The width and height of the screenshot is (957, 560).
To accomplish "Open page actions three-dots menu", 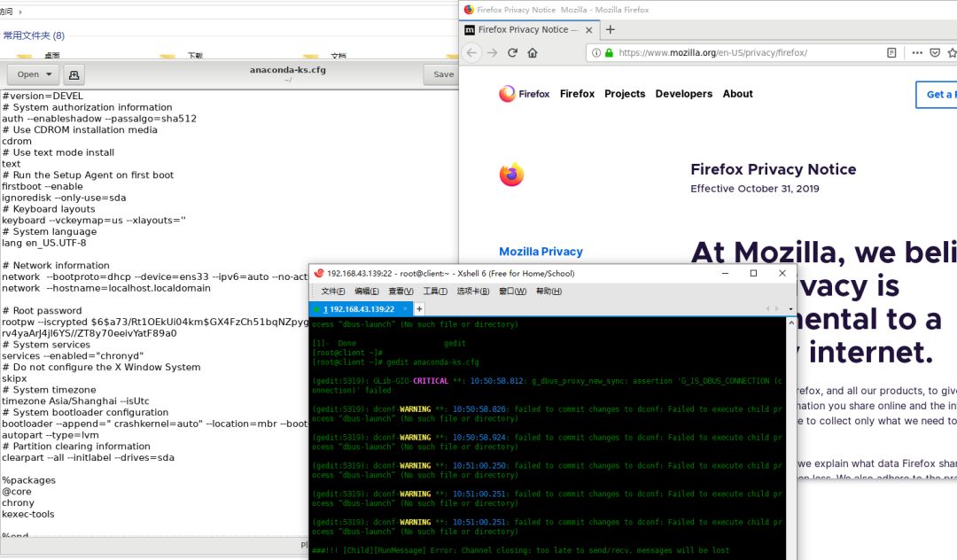I will (x=917, y=53).
